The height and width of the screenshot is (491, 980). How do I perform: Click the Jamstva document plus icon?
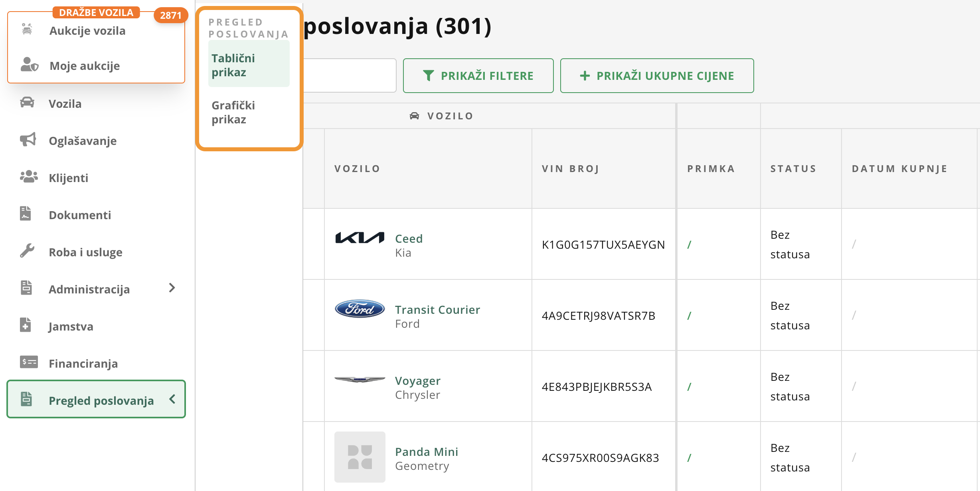tap(26, 325)
